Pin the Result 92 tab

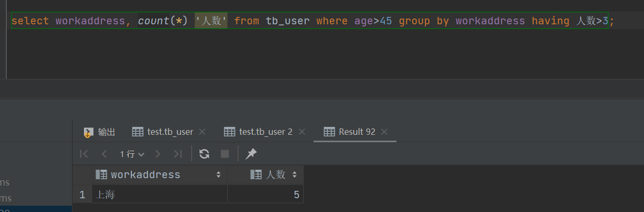pyautogui.click(x=251, y=154)
